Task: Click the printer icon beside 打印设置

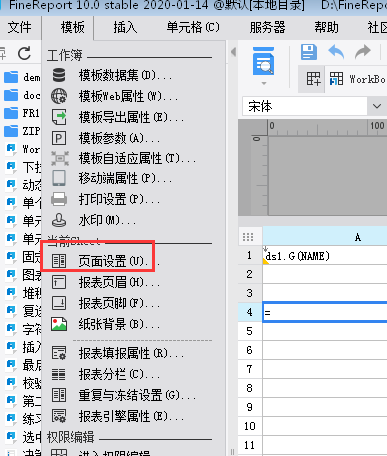Action: coord(59,199)
